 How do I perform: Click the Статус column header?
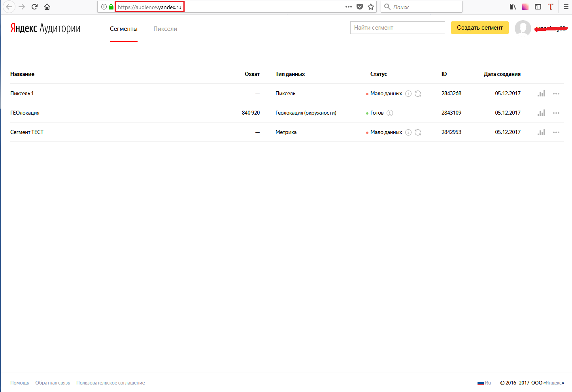(379, 74)
